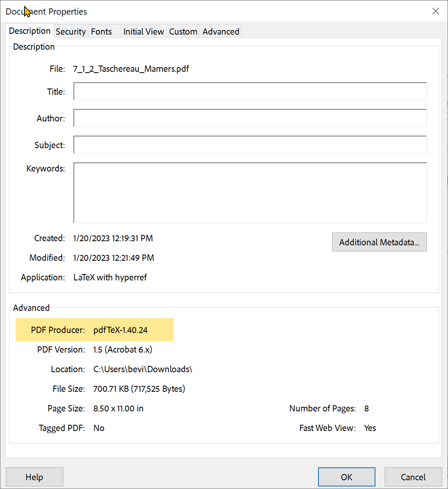Image resolution: width=448 pixels, height=489 pixels.
Task: Open the Fonts tab
Action: [x=101, y=31]
